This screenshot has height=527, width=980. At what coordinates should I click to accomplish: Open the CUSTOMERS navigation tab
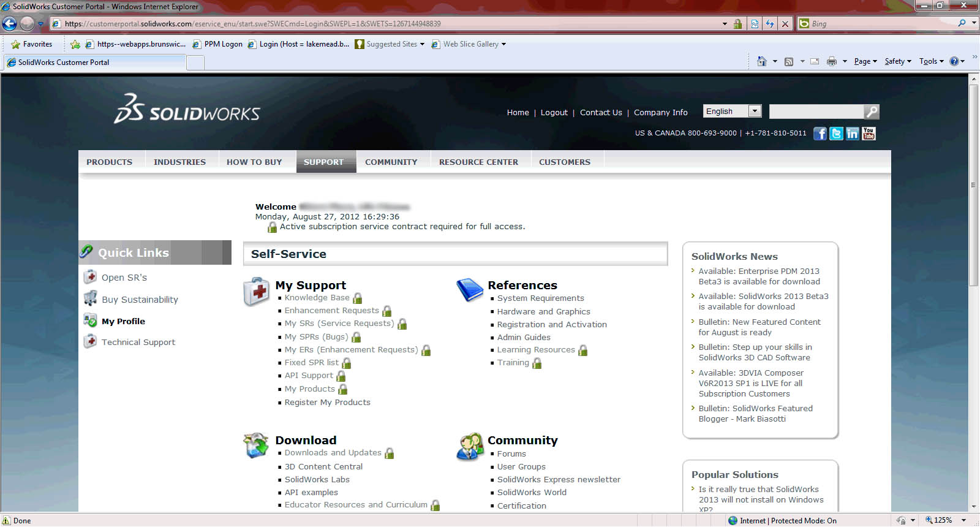(565, 162)
